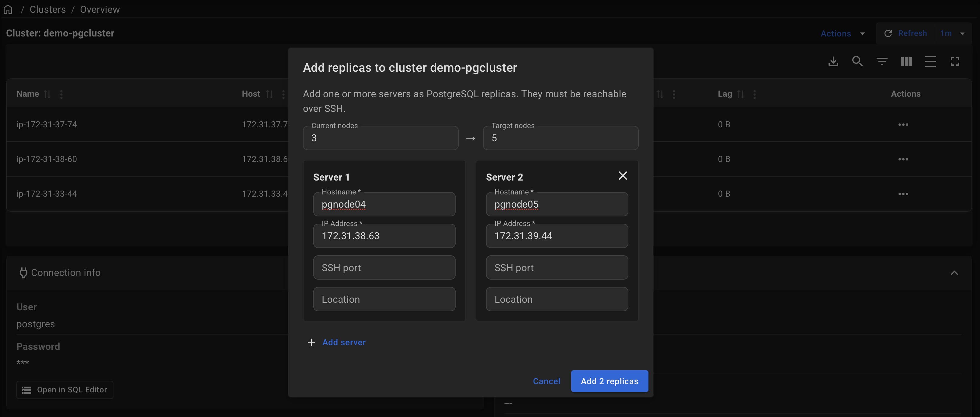Click the Connection info plug icon

tap(24, 273)
